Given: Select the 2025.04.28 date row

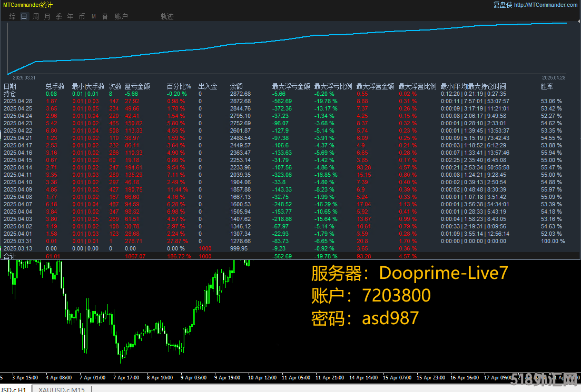Looking at the screenshot, I should (x=18, y=102).
